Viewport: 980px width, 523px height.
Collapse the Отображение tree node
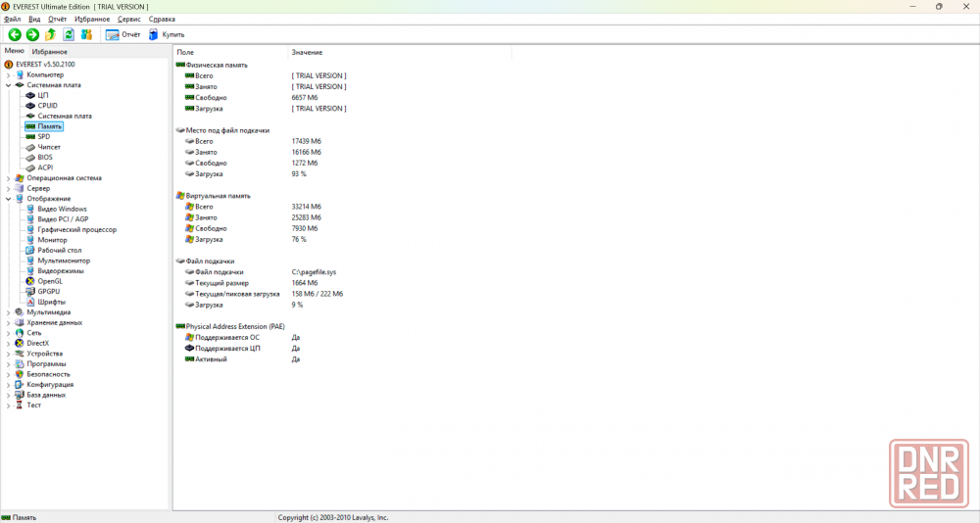click(x=8, y=199)
